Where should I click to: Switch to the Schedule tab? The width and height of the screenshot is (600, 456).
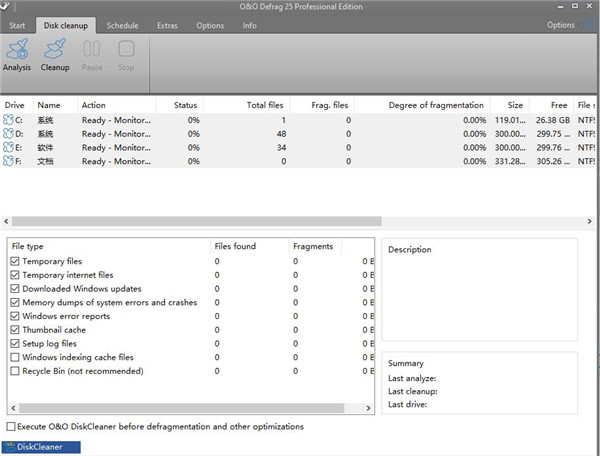point(122,25)
